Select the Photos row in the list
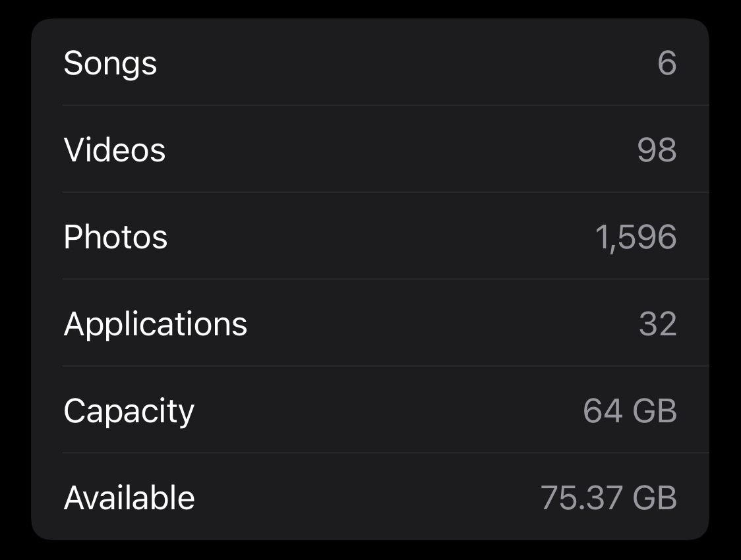The width and height of the screenshot is (741, 560). pos(369,237)
